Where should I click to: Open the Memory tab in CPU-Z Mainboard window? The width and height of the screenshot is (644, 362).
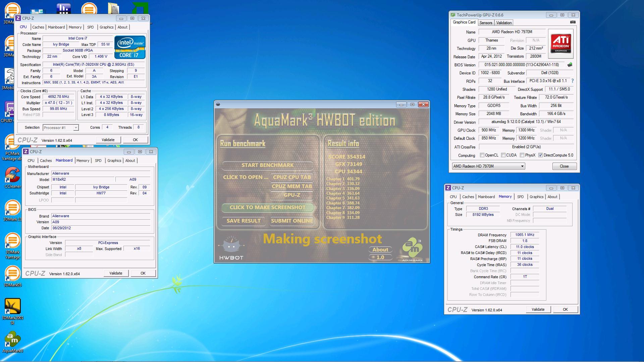(x=83, y=161)
